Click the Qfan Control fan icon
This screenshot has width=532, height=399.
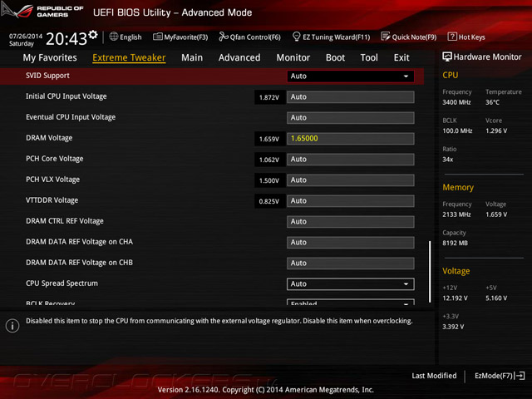(224, 37)
